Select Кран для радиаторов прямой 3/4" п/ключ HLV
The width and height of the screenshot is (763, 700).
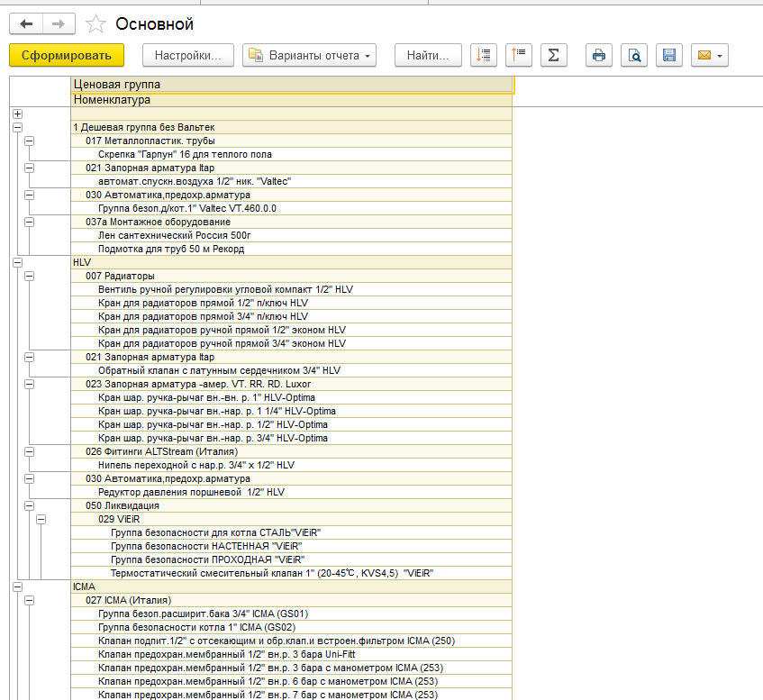292,316
